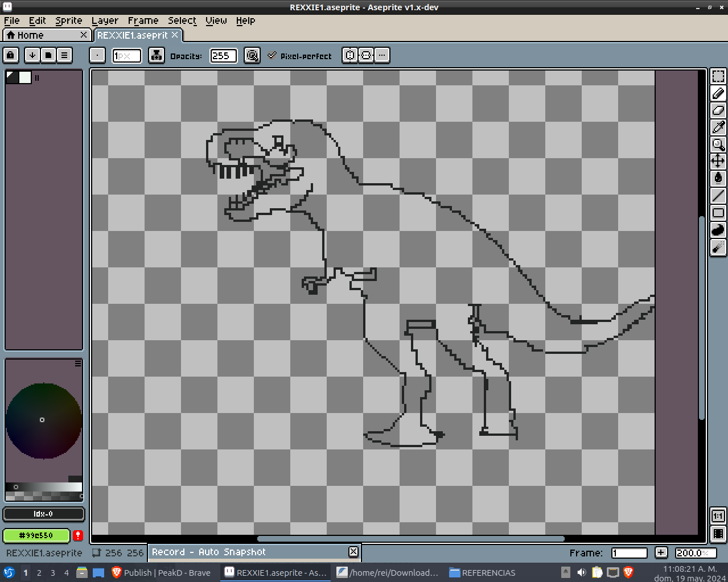The width and height of the screenshot is (728, 582).
Task: Select the Move tool
Action: coord(718,161)
